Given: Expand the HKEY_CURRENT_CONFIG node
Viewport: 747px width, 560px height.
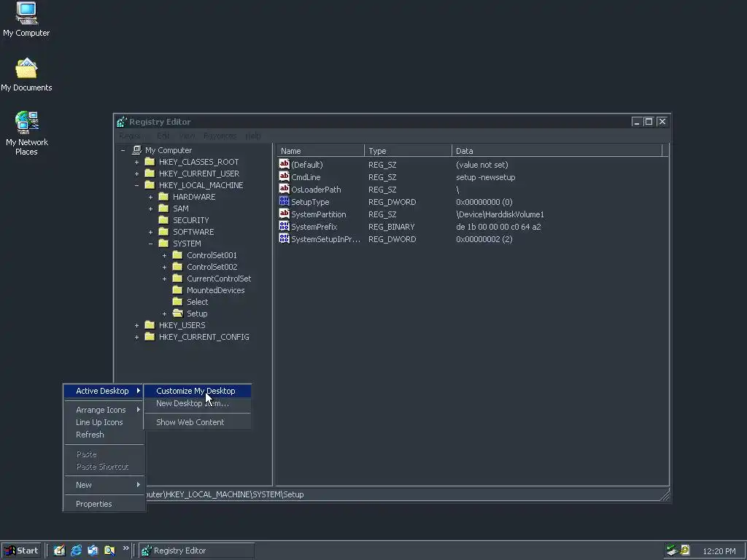Looking at the screenshot, I should point(136,337).
